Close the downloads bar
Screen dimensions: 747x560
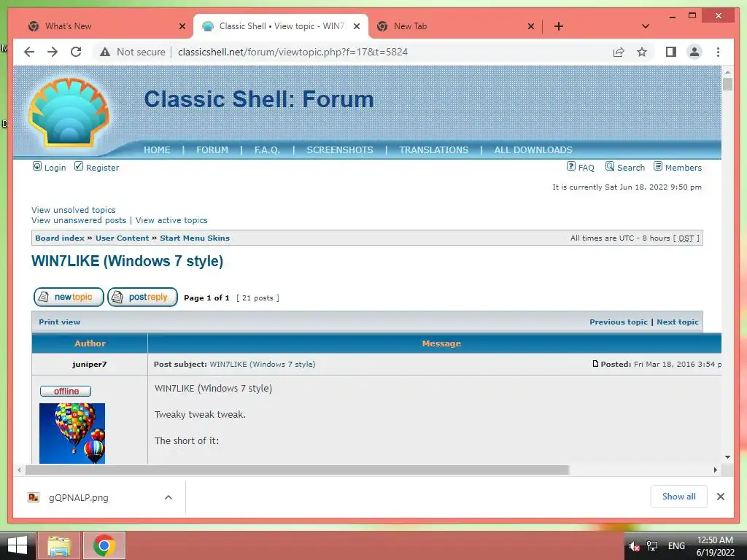[720, 497]
